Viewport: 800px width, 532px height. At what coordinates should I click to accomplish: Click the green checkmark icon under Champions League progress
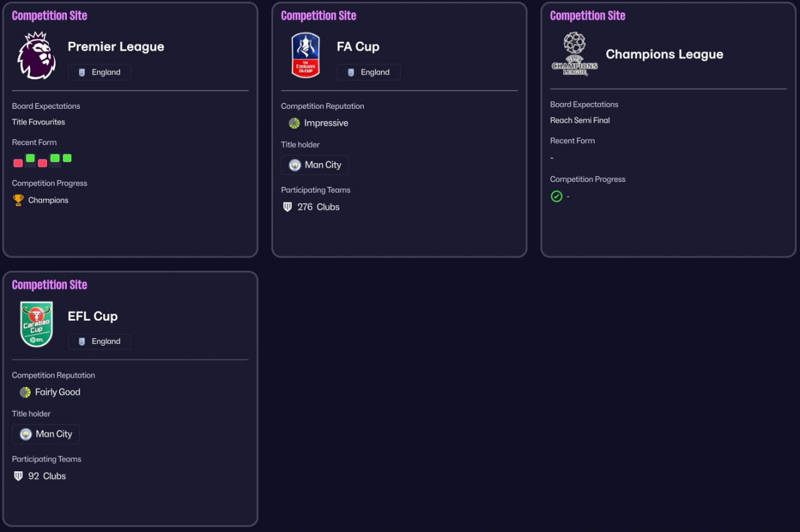556,196
